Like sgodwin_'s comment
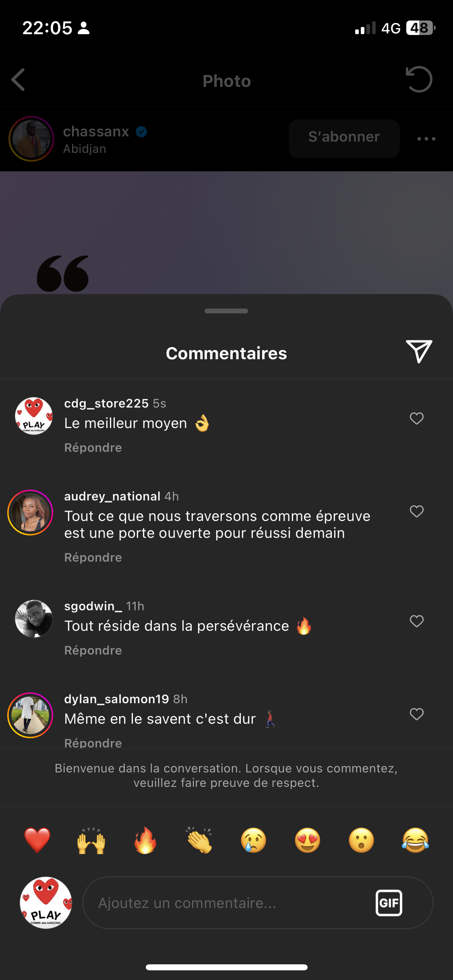The height and width of the screenshot is (980, 453). click(416, 621)
